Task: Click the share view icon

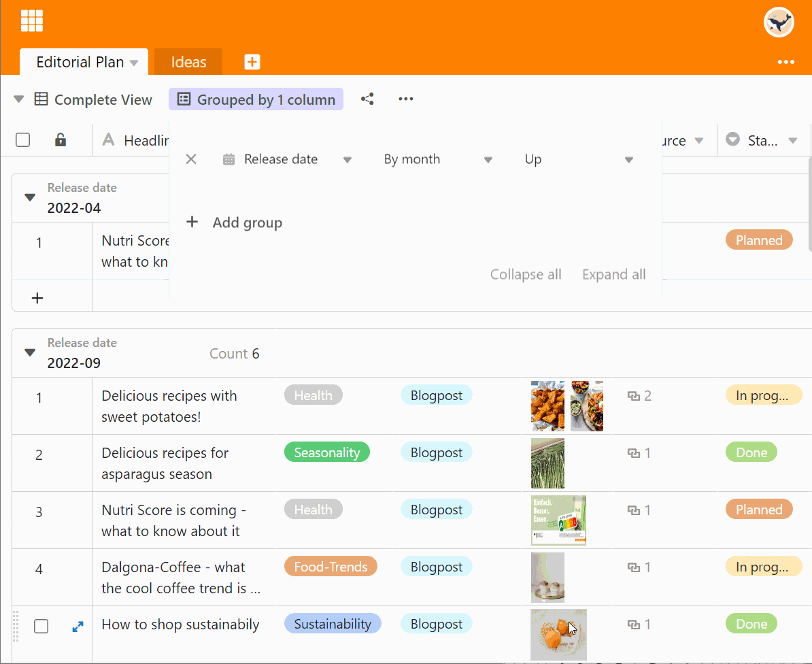Action: pos(367,99)
